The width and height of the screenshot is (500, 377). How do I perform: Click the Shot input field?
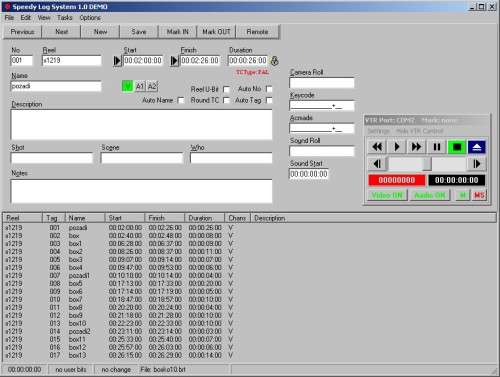click(52, 158)
